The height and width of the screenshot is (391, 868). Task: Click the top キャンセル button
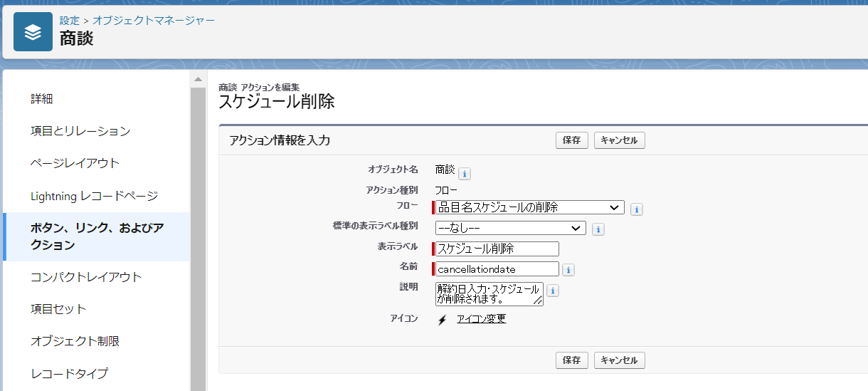tap(619, 140)
